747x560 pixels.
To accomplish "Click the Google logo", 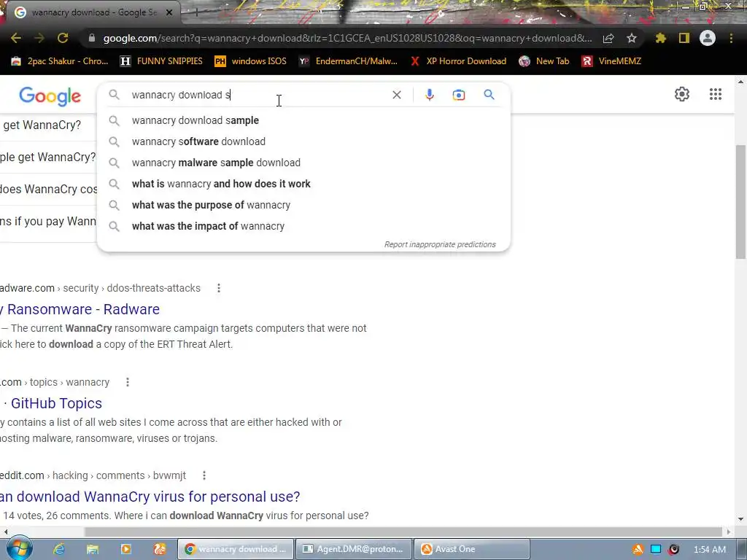I will point(50,96).
